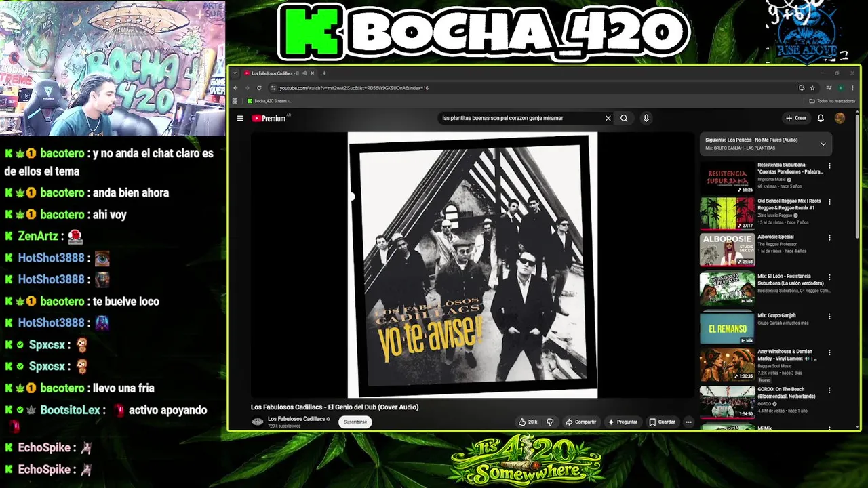Play the Mix: Grupo Ganjah thumbnail

[x=727, y=328]
